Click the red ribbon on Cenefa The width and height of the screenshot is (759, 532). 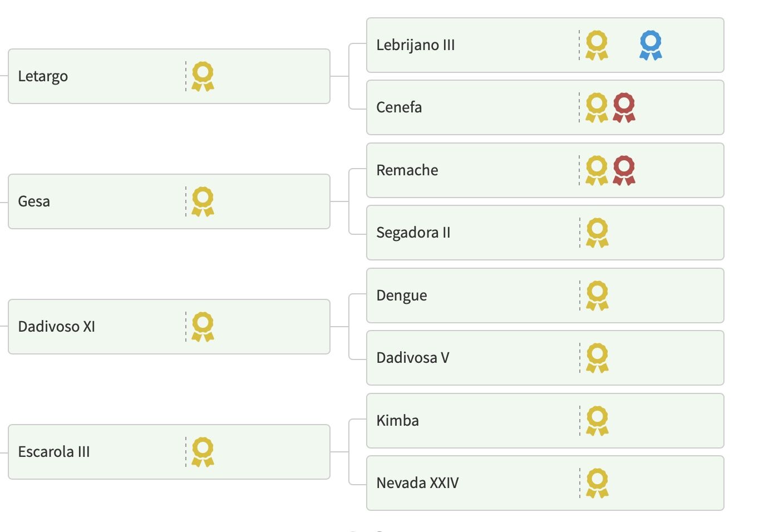click(624, 107)
